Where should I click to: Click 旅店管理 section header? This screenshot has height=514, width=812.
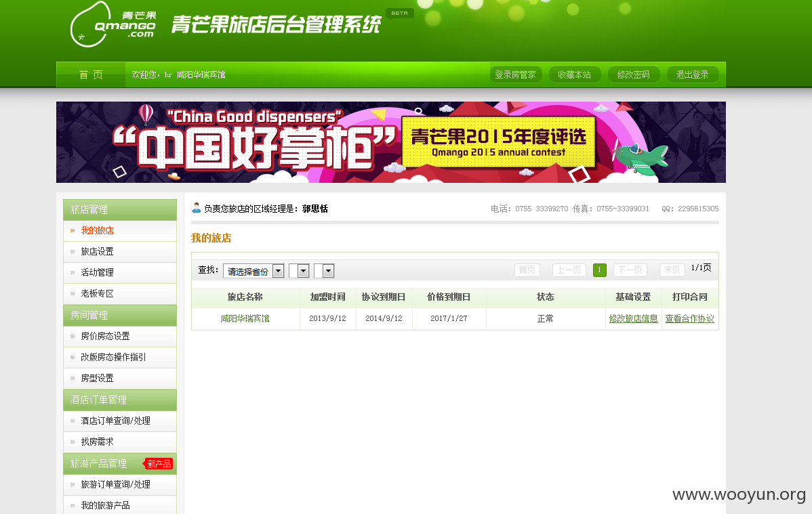coord(119,210)
